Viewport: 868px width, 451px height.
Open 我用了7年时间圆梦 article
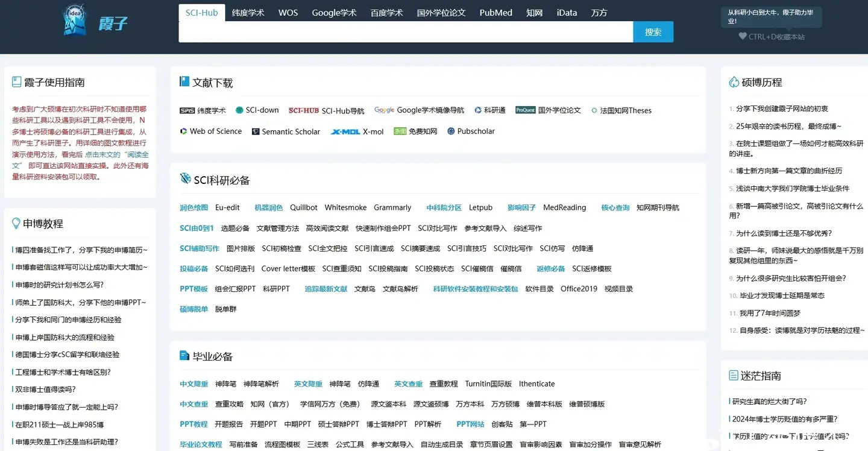pyautogui.click(x=770, y=313)
